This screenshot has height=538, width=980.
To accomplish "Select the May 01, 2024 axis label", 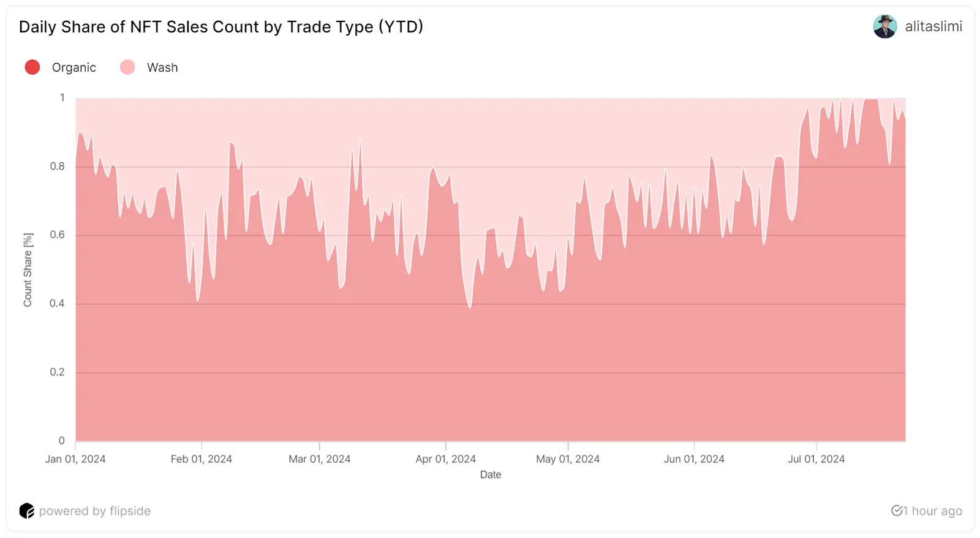I will click(568, 459).
